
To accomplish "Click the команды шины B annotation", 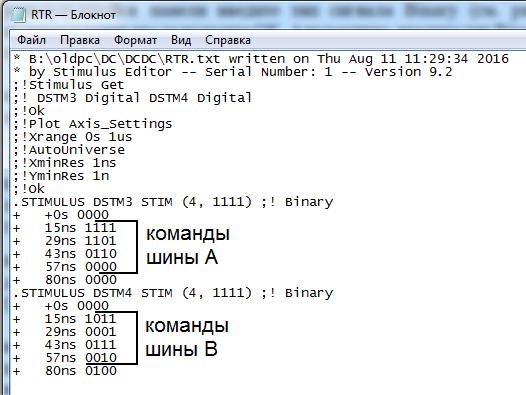I will click(187, 338).
